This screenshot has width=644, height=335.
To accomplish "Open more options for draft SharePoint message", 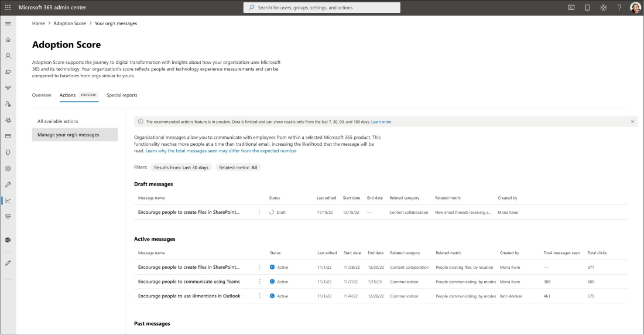I will 259,212.
